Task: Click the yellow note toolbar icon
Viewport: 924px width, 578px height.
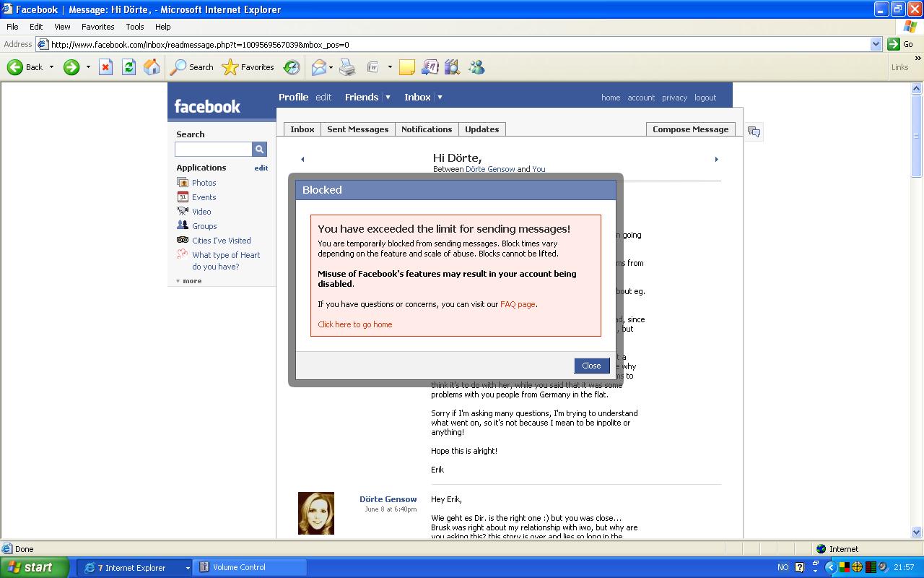Action: click(407, 67)
